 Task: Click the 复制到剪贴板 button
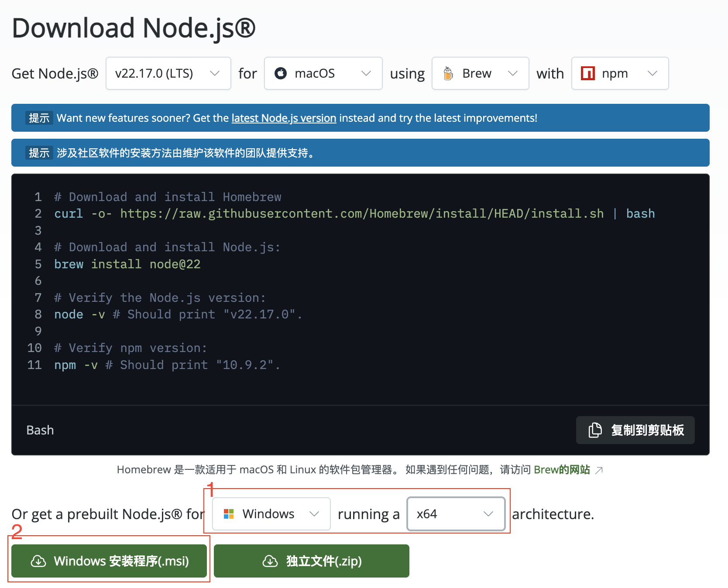pyautogui.click(x=635, y=430)
